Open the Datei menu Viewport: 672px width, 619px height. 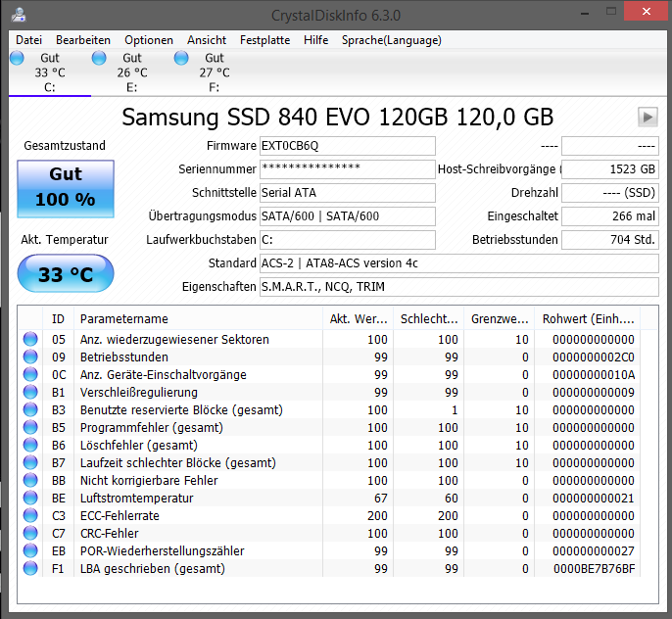(x=28, y=40)
